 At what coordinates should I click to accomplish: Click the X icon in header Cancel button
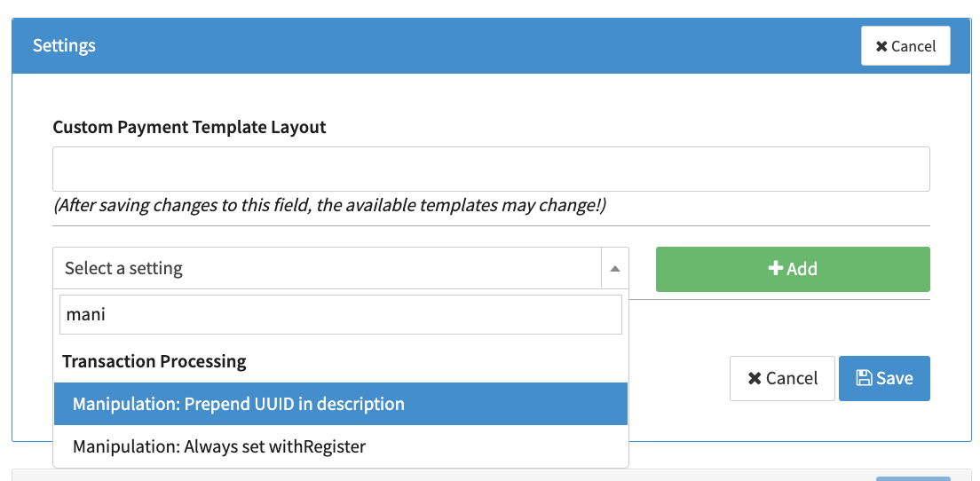(x=881, y=46)
